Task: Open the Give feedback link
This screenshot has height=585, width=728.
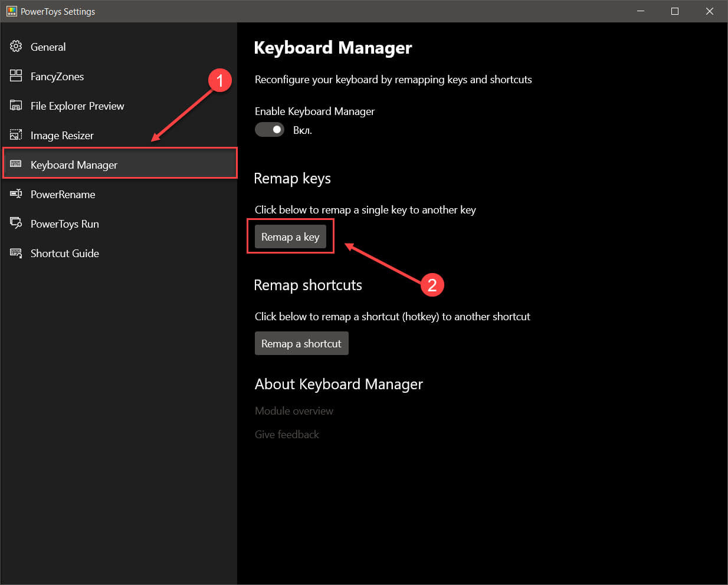Action: pyautogui.click(x=287, y=434)
